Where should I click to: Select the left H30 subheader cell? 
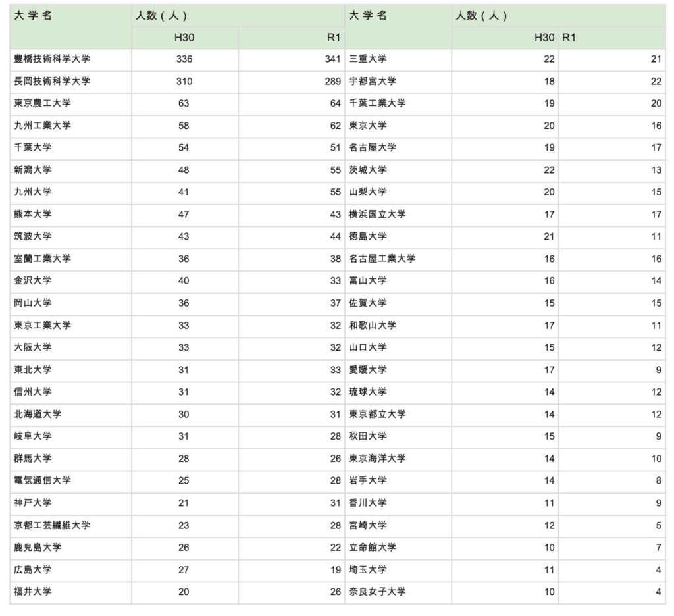point(184,38)
